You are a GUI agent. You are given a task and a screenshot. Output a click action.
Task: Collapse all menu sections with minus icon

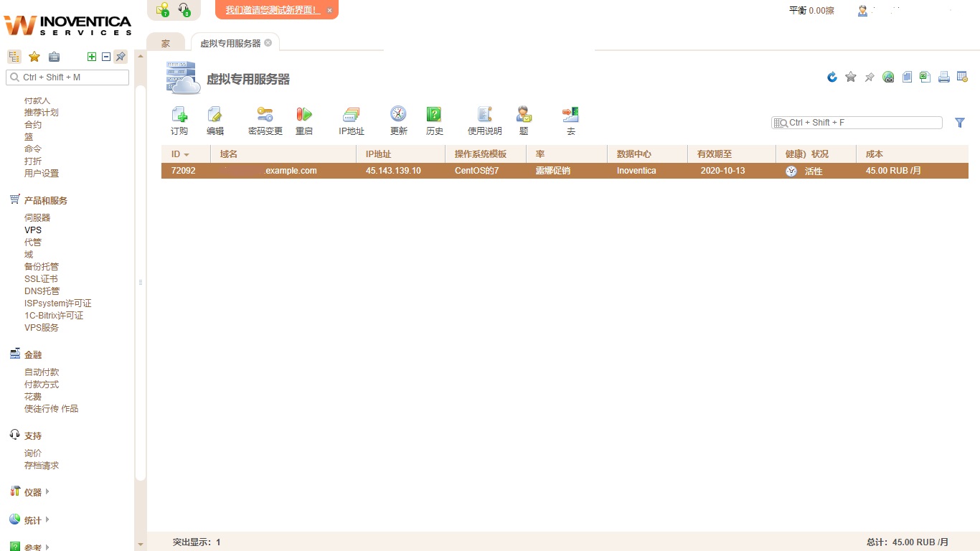point(105,57)
